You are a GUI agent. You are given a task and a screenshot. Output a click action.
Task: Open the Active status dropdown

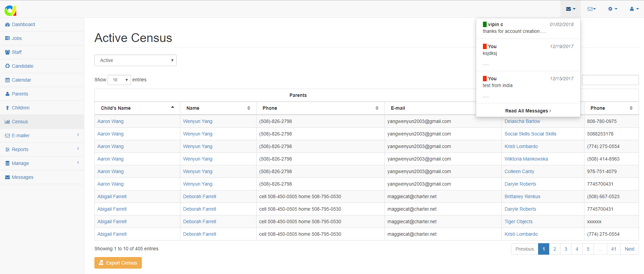135,60
